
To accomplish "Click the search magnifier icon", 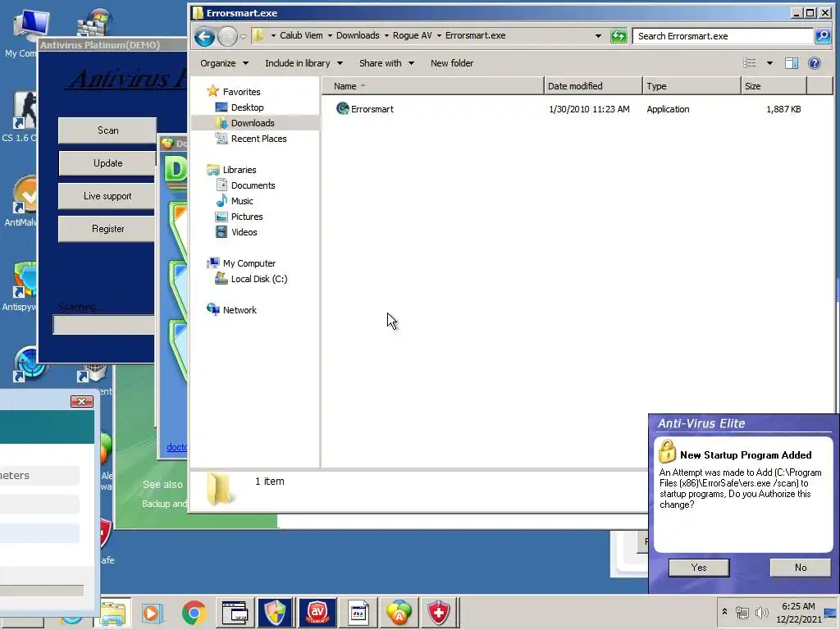I will 822,36.
